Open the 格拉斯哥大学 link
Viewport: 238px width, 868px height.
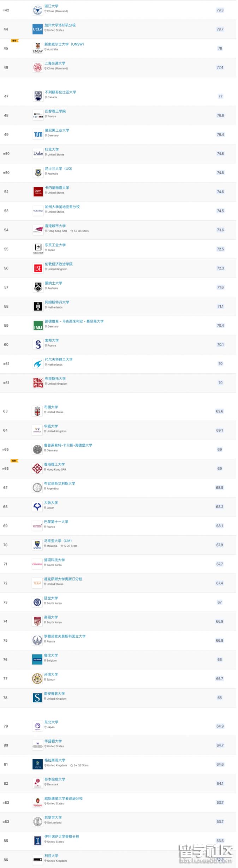[x=55, y=760]
